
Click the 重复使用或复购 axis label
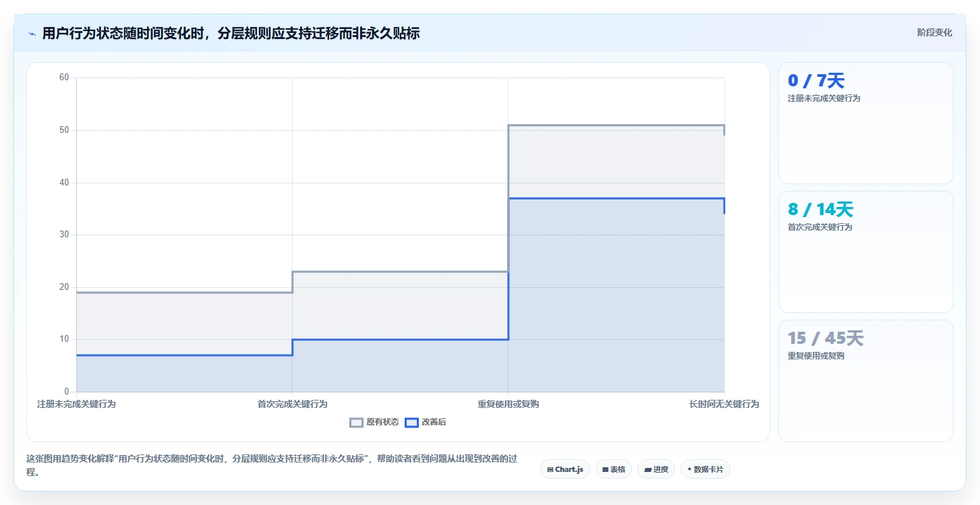508,404
